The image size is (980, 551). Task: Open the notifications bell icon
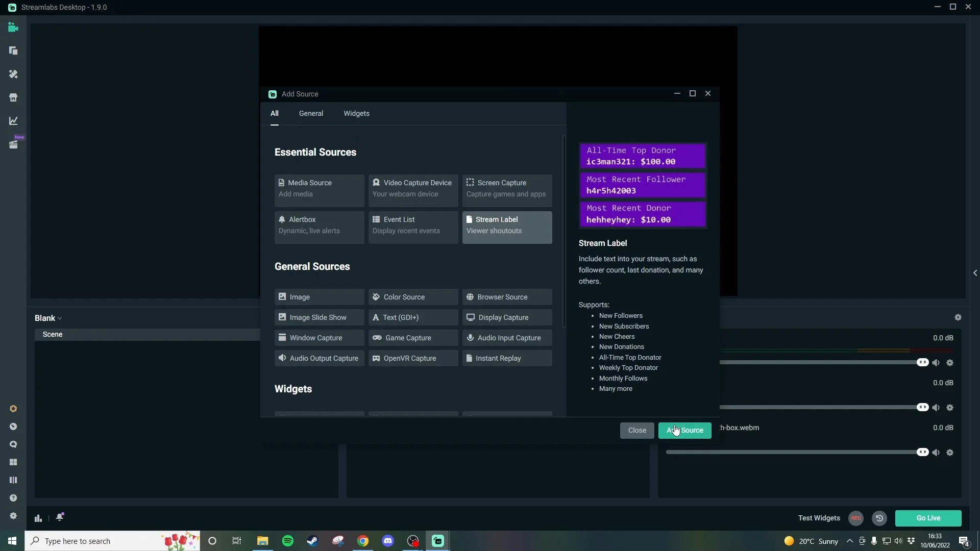(60, 517)
